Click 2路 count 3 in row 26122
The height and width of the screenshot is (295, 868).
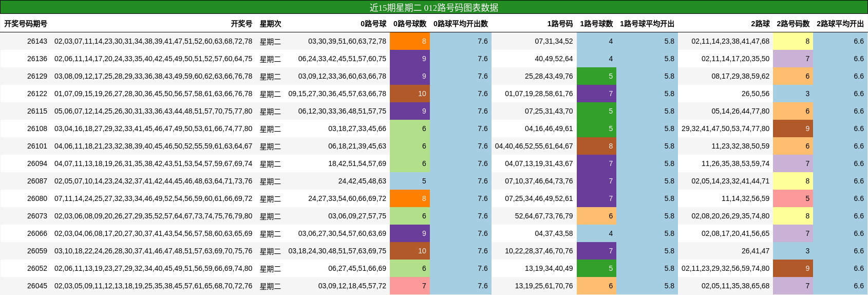coord(793,94)
